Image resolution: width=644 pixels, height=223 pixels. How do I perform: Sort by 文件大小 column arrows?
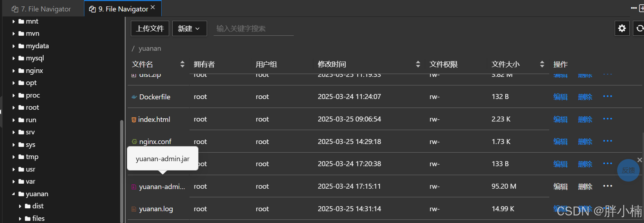pos(542,64)
